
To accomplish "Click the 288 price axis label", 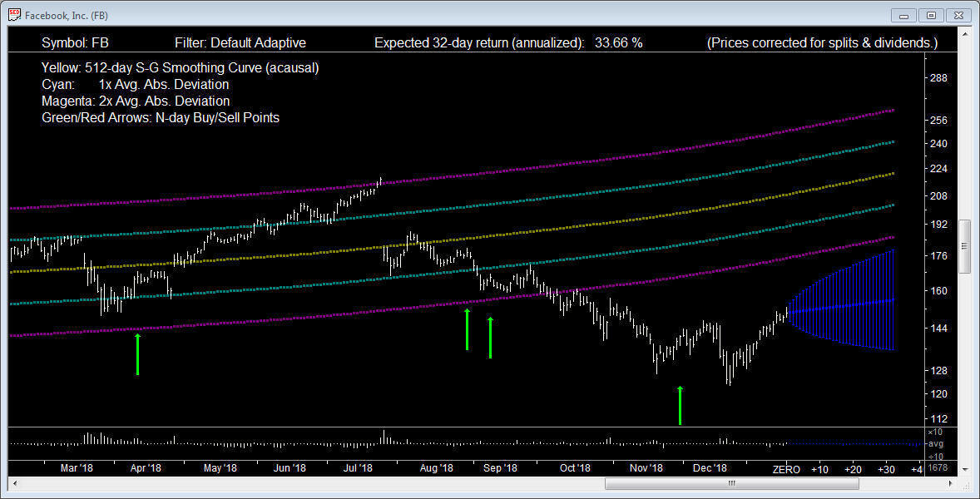I will [938, 79].
